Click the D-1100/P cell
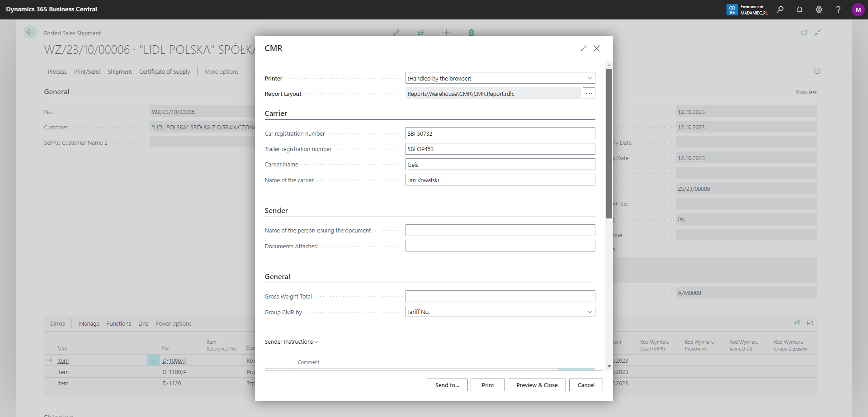The height and width of the screenshot is (417, 868). 175,372
